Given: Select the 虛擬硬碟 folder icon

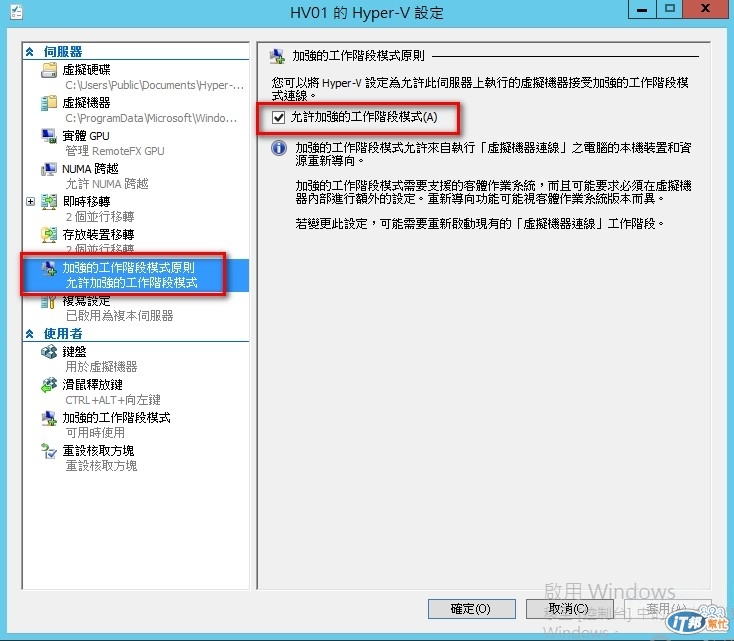Looking at the screenshot, I should pyautogui.click(x=49, y=70).
